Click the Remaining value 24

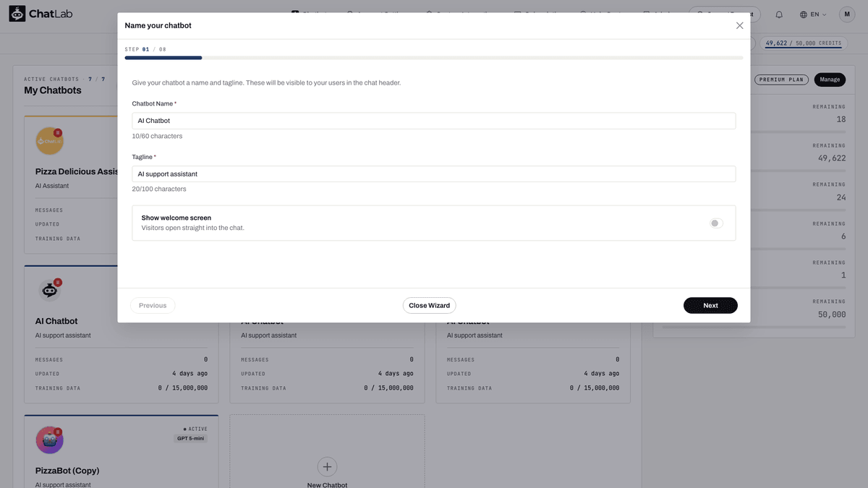point(841,197)
